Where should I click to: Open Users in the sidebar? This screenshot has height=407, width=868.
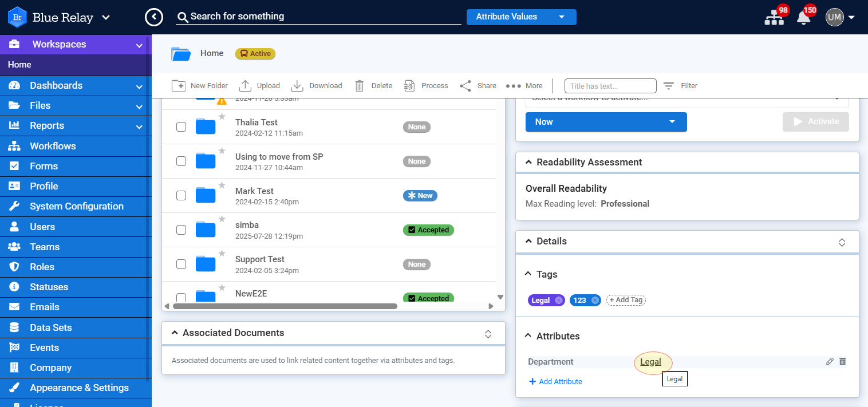[76, 227]
